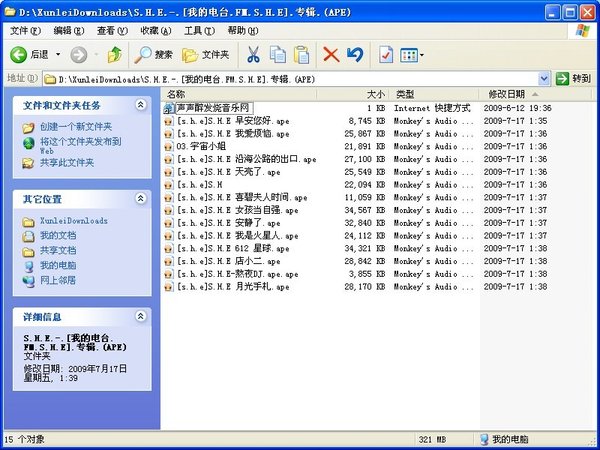Click the red Delete X icon
This screenshot has height=450, width=600.
pos(331,55)
